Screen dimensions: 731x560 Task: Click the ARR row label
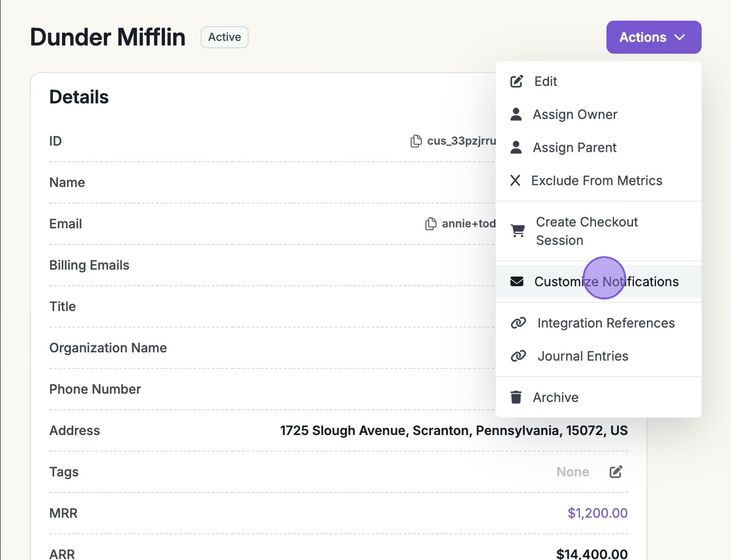(x=62, y=554)
